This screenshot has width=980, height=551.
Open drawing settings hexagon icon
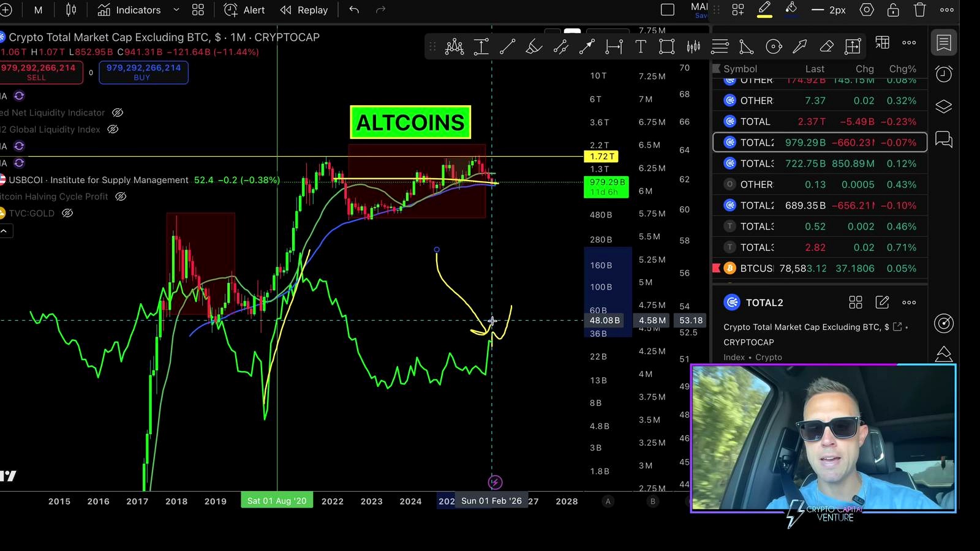coord(867,10)
